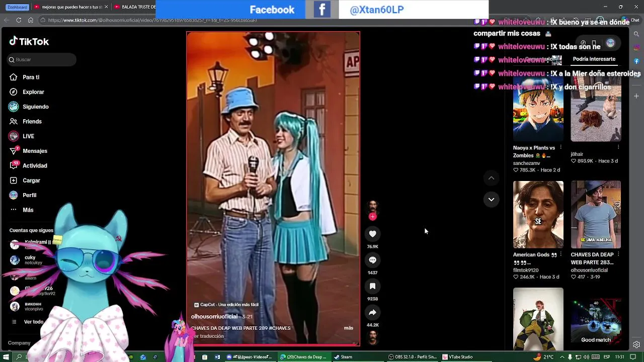Screen dimensions: 644x362
Task: Click the Dashboard tab group label
Action: (18, 7)
